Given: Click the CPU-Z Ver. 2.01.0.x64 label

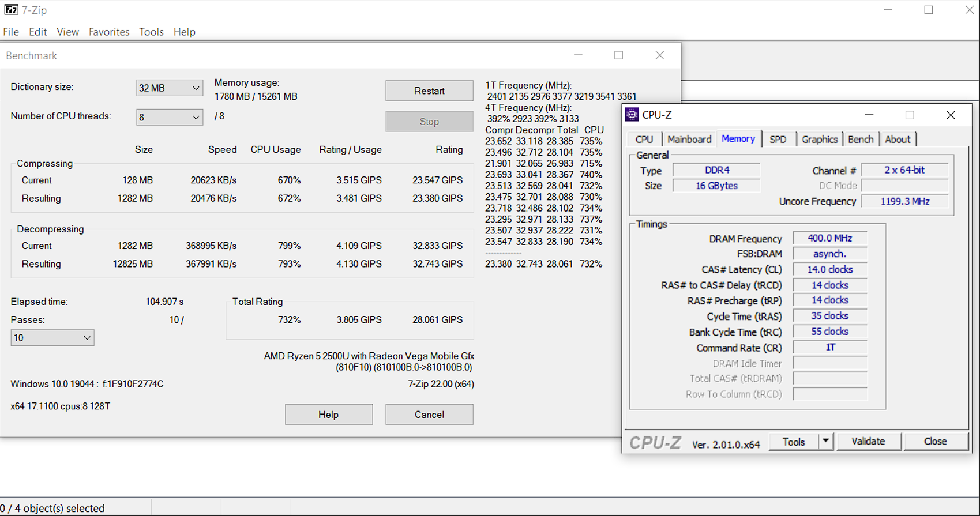Looking at the screenshot, I should point(726,445).
